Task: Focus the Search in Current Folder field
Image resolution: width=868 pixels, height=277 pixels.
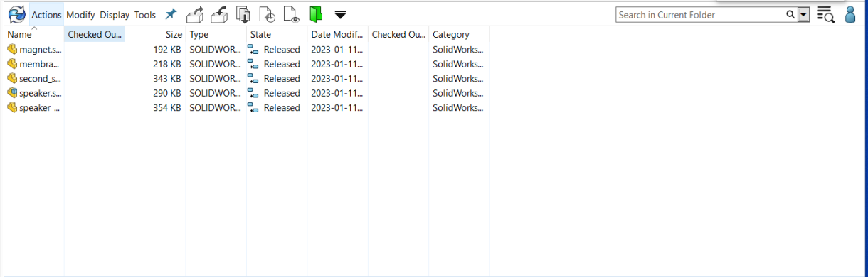Action: click(x=701, y=14)
